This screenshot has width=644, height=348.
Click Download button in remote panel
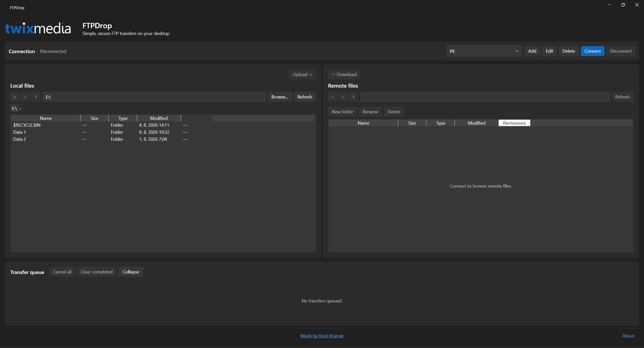(x=344, y=75)
